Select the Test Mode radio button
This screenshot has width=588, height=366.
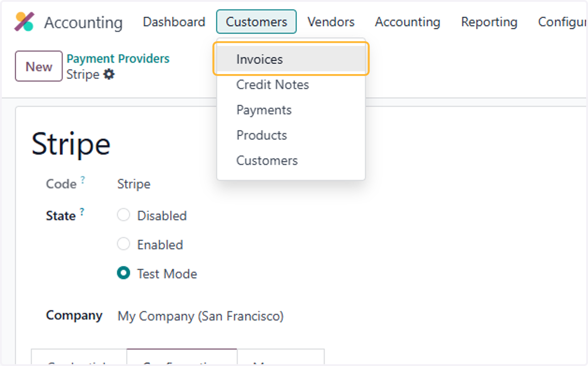click(123, 273)
